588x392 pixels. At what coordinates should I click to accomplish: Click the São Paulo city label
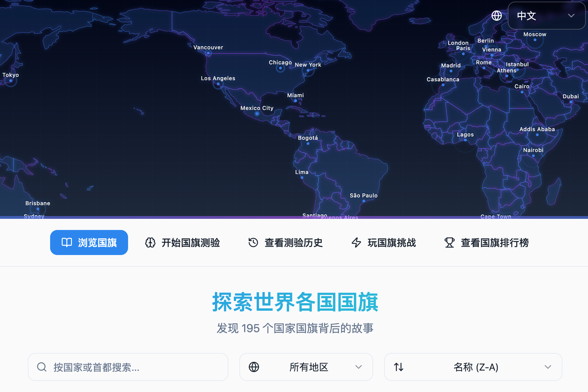(363, 195)
